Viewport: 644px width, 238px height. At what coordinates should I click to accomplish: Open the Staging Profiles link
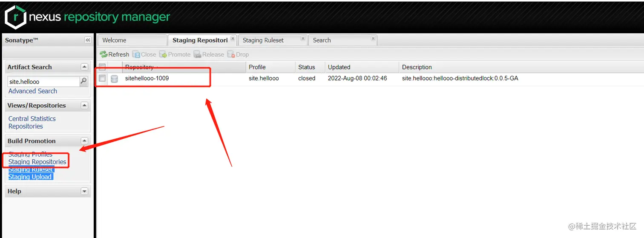(30, 154)
